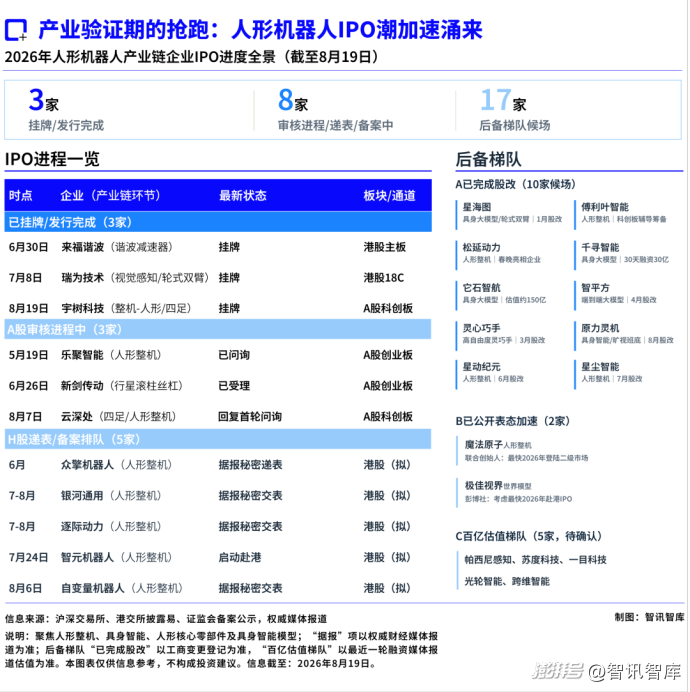Expand the 已挂牌/发行完成 (3家) section bar

coord(218,222)
